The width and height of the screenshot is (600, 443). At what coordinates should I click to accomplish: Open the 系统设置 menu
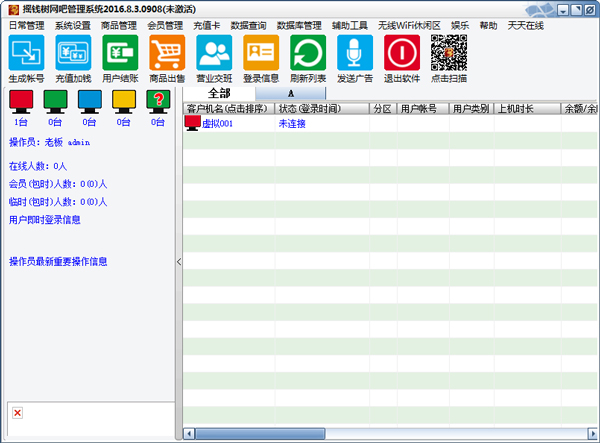[x=73, y=26]
